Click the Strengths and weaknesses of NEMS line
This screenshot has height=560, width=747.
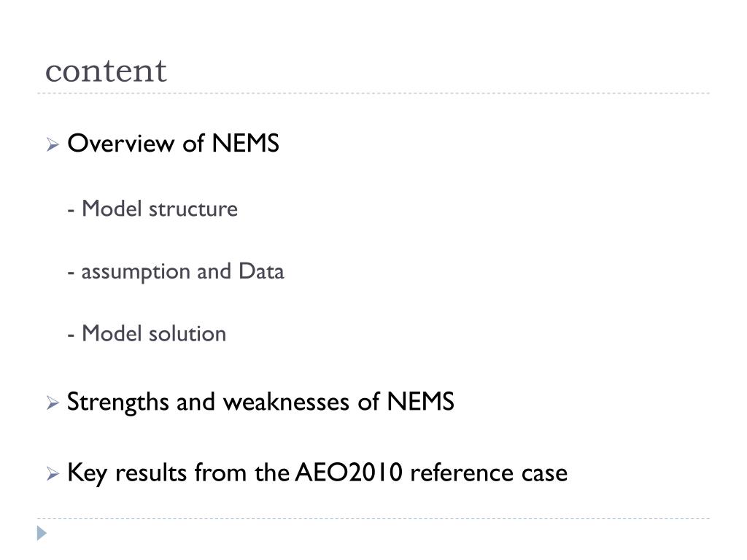[260, 402]
